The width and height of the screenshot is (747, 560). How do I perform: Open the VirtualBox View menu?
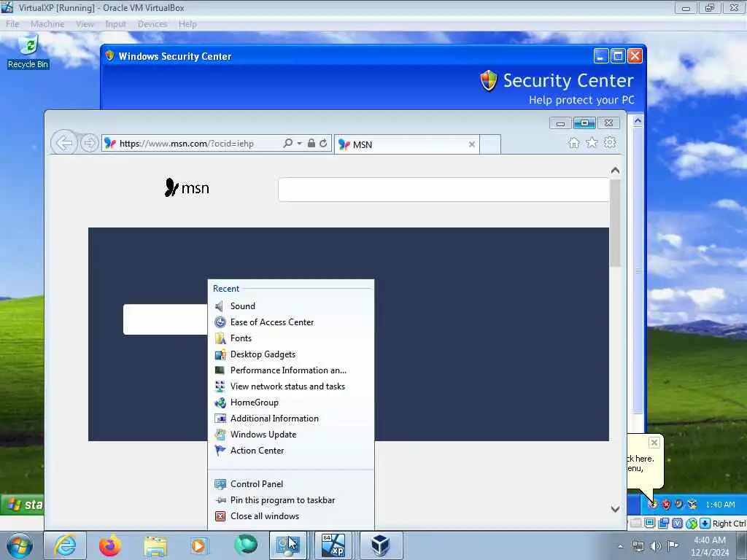85,24
